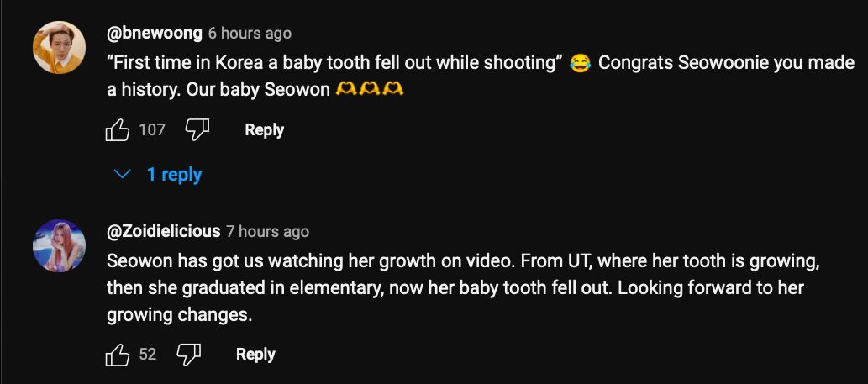
Task: Click the laughing-crying emoji in the first comment
Action: point(580,64)
